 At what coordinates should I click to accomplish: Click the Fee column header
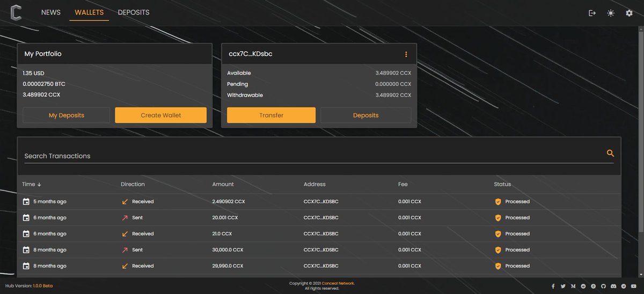point(403,185)
